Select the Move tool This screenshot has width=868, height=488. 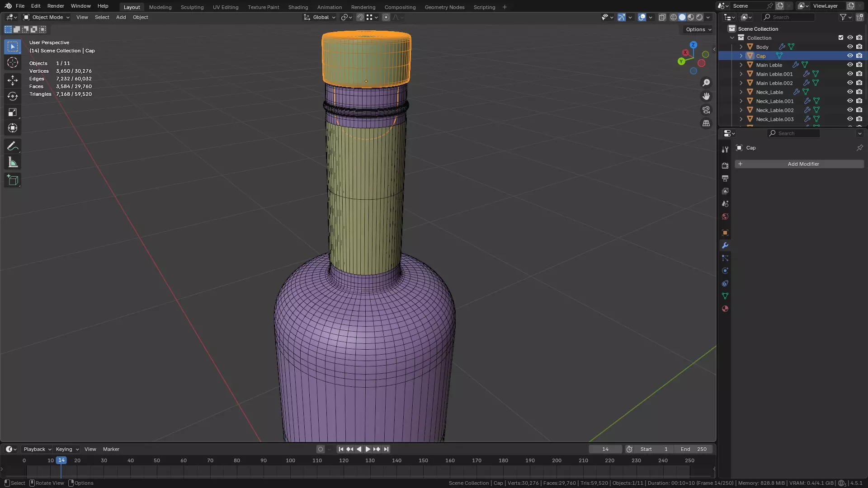click(13, 80)
